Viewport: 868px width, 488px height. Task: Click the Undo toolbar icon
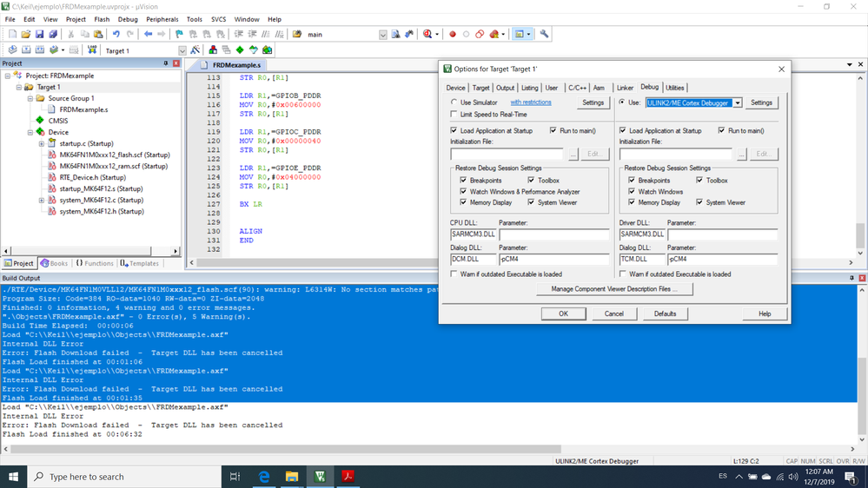116,35
